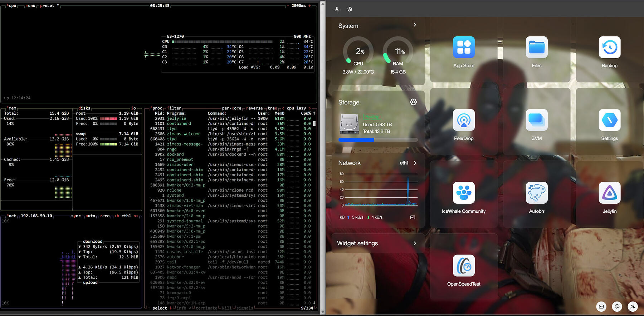This screenshot has height=316, width=644.
Task: Launch the Files app
Action: point(537,47)
